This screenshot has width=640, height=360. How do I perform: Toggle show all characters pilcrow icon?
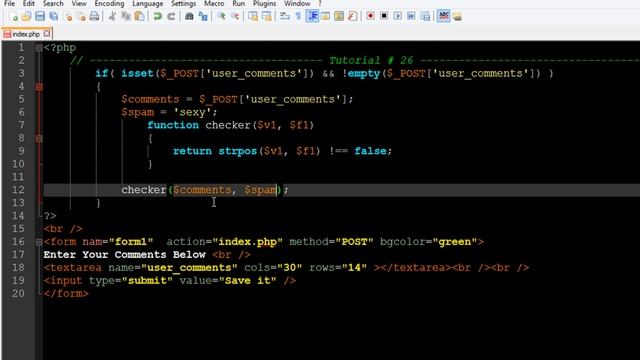[298, 16]
